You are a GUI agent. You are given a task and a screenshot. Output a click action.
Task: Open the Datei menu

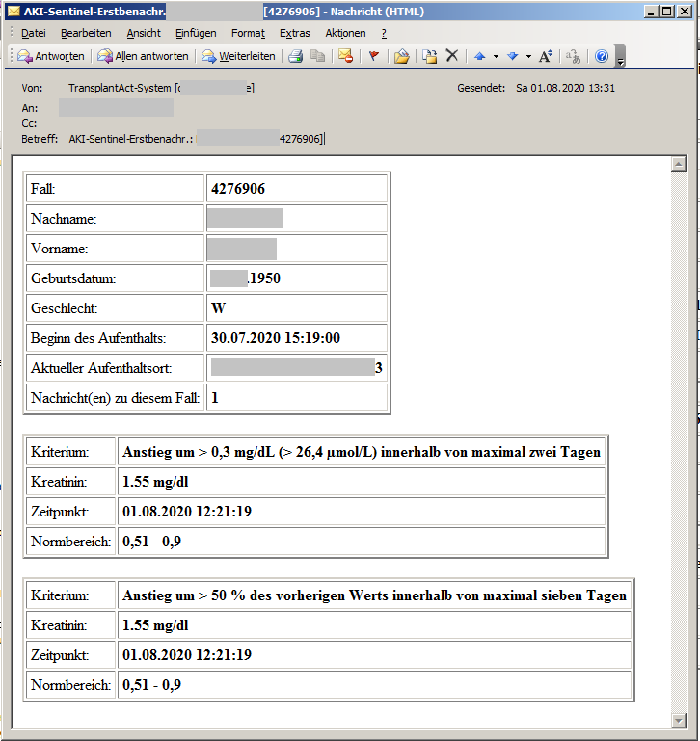tap(34, 33)
